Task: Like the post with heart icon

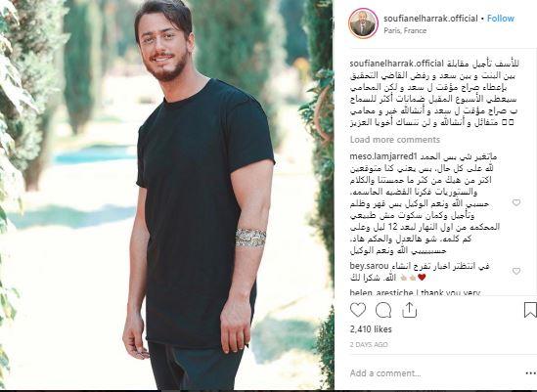Action: point(358,310)
